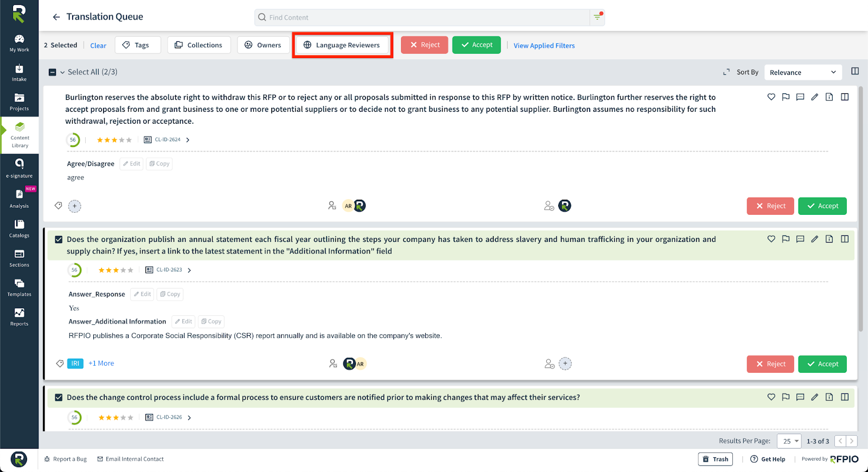The width and height of the screenshot is (868, 472).
Task: Favorite the change control process question
Action: [x=771, y=397]
